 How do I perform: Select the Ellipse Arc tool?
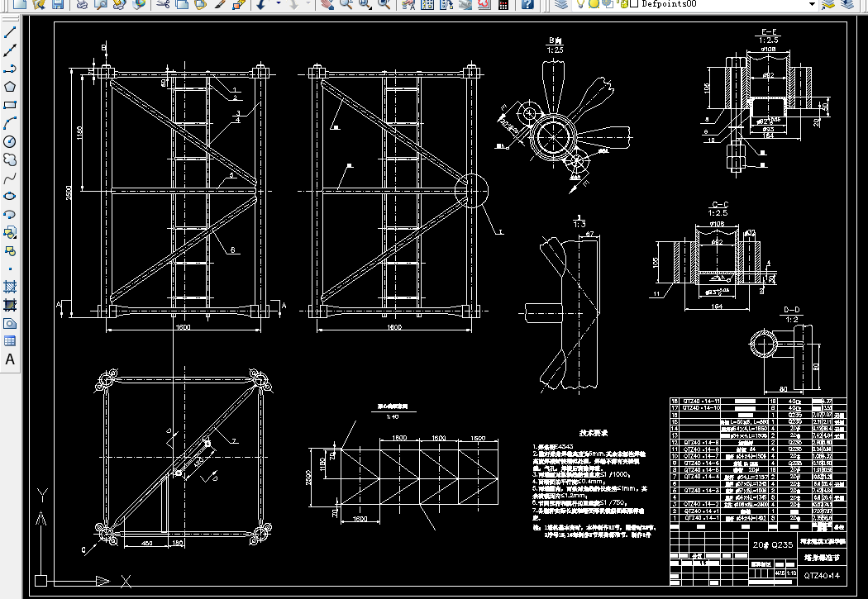click(x=9, y=214)
